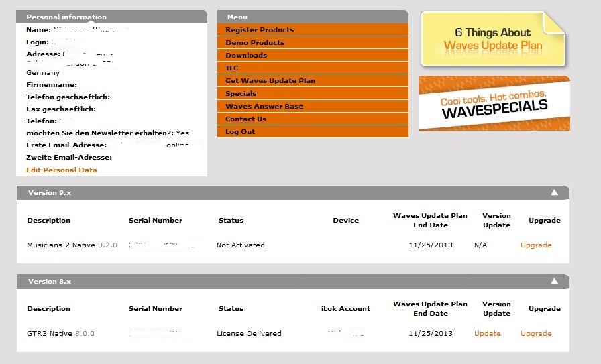Click Update link for GTR3 Native
601x364 pixels.
tap(487, 334)
